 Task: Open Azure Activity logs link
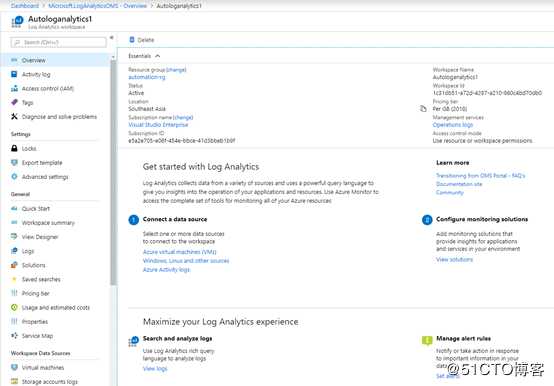tap(166, 269)
